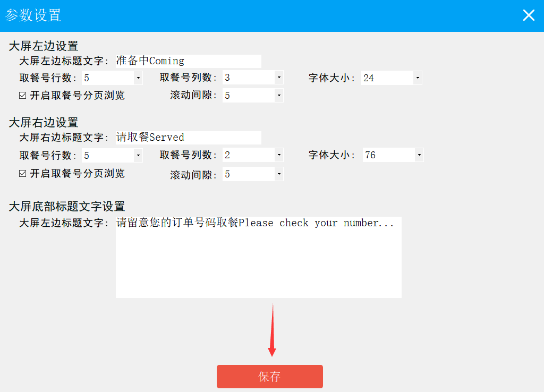Close the 参数设置 dialog with the X

click(x=529, y=15)
